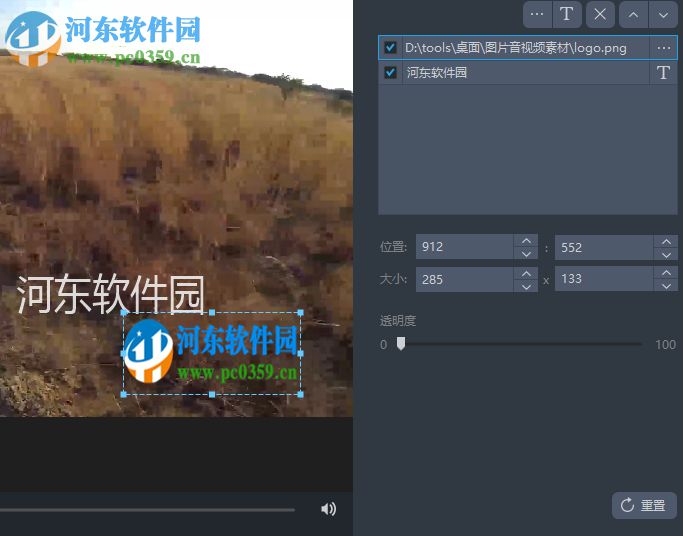Uncheck the logo.png watermark checkbox
This screenshot has height=536, width=683.
coord(390,47)
